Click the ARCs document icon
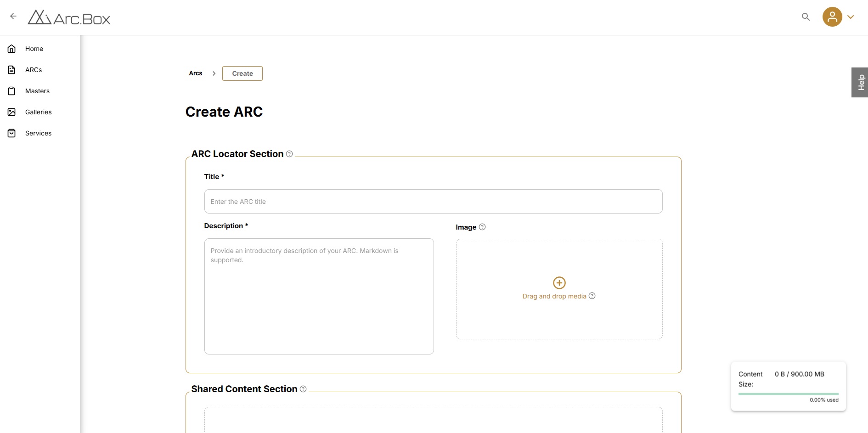Viewport: 868px width, 433px height. pos(12,70)
